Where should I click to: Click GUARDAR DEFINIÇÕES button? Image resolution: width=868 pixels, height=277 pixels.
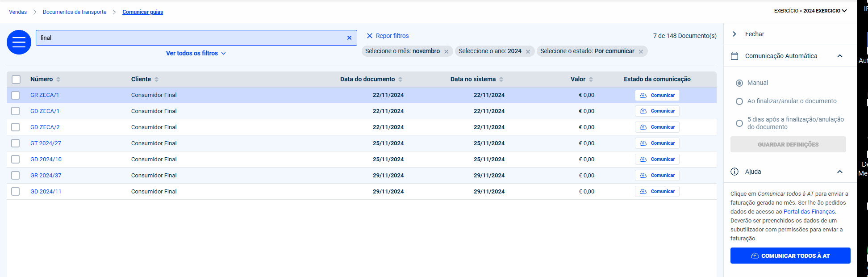point(788,144)
